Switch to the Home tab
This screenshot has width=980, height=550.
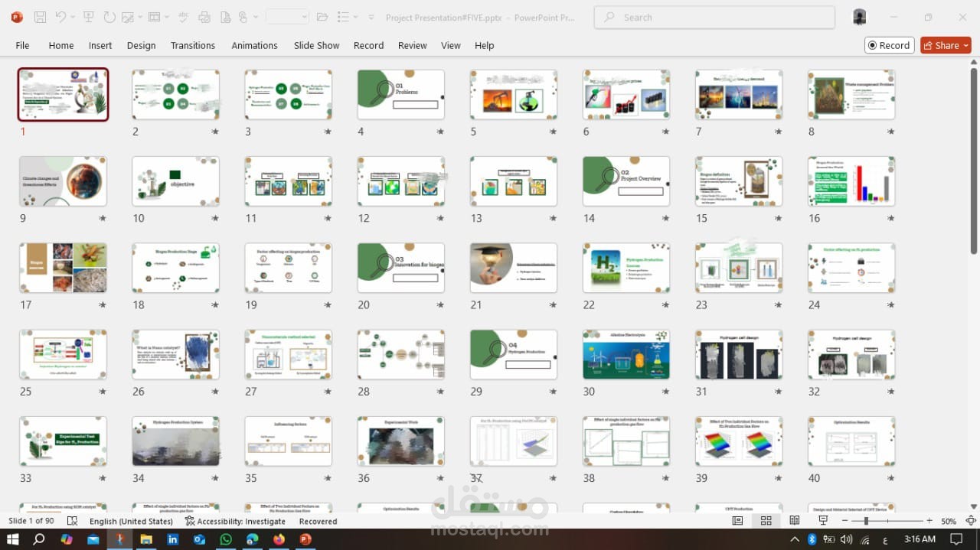pyautogui.click(x=61, y=45)
